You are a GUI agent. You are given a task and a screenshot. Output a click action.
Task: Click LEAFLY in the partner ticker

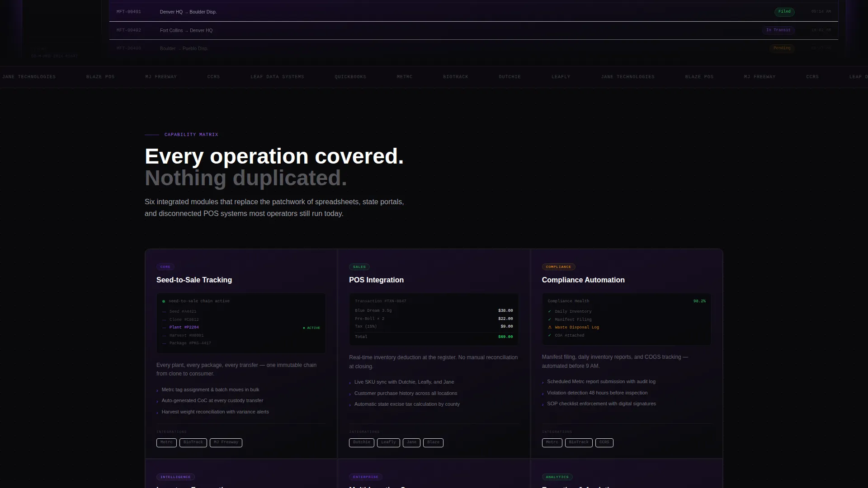point(561,77)
